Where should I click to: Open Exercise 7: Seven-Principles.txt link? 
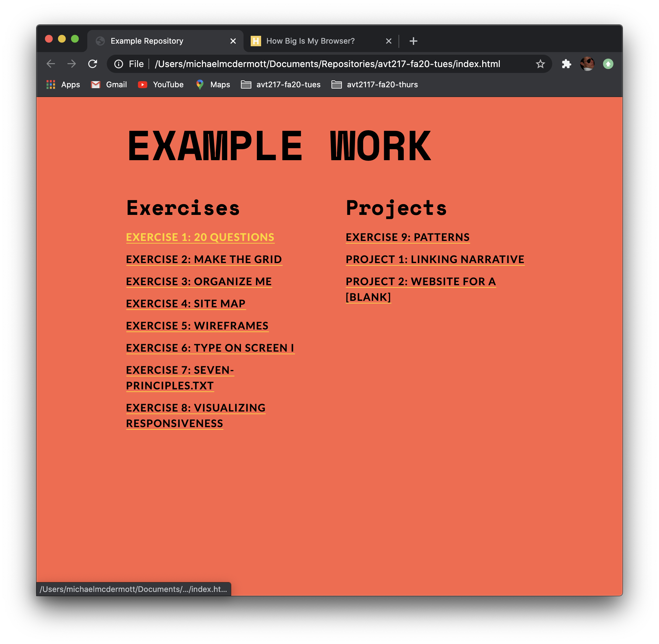(180, 378)
